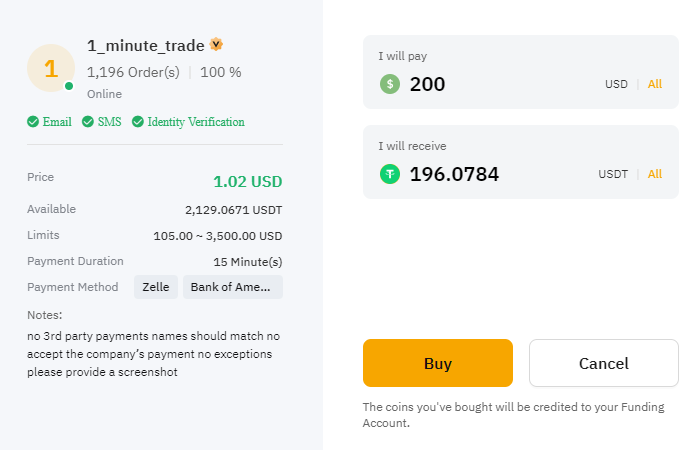The height and width of the screenshot is (450, 695).
Task: Click the 1.02 USD price value
Action: 248,181
